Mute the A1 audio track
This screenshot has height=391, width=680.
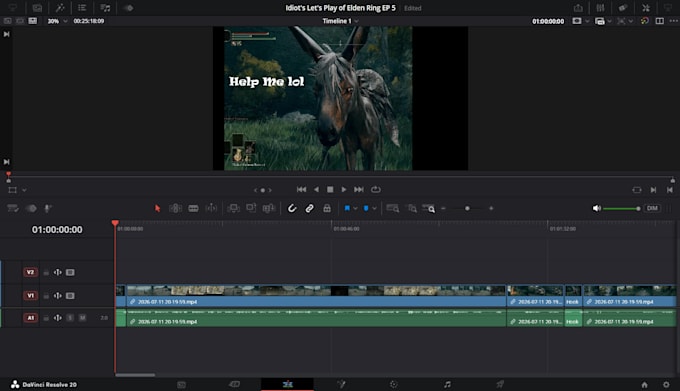point(82,318)
